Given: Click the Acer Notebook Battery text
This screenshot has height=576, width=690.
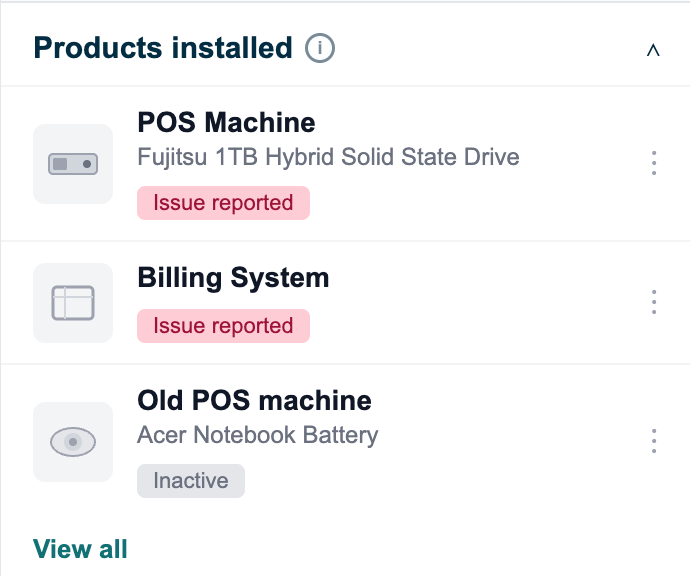Looking at the screenshot, I should [x=258, y=435].
